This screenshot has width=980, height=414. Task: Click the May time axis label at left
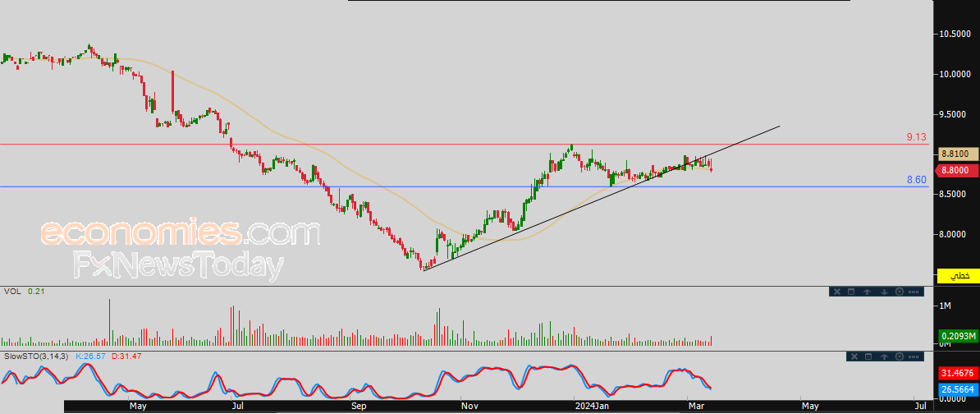pos(138,406)
